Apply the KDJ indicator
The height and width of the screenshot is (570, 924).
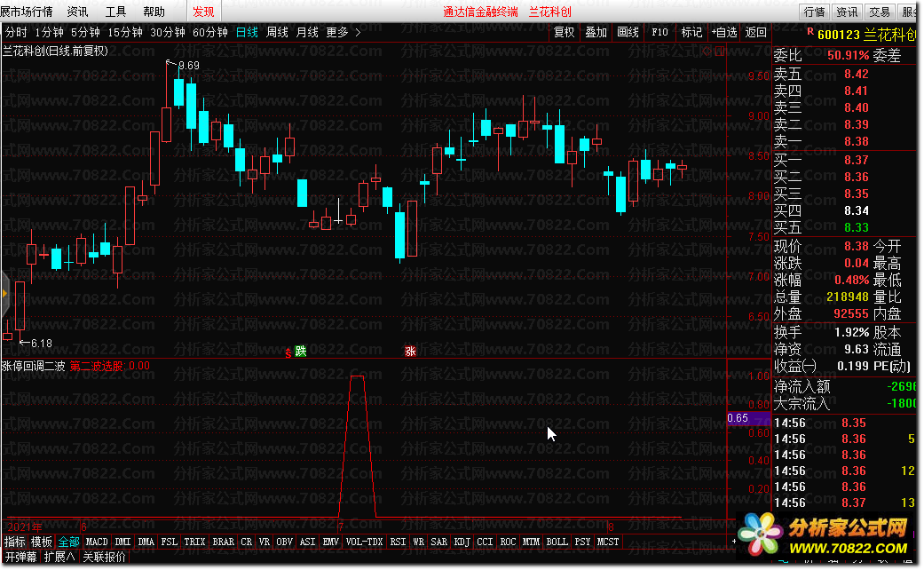[x=462, y=542]
